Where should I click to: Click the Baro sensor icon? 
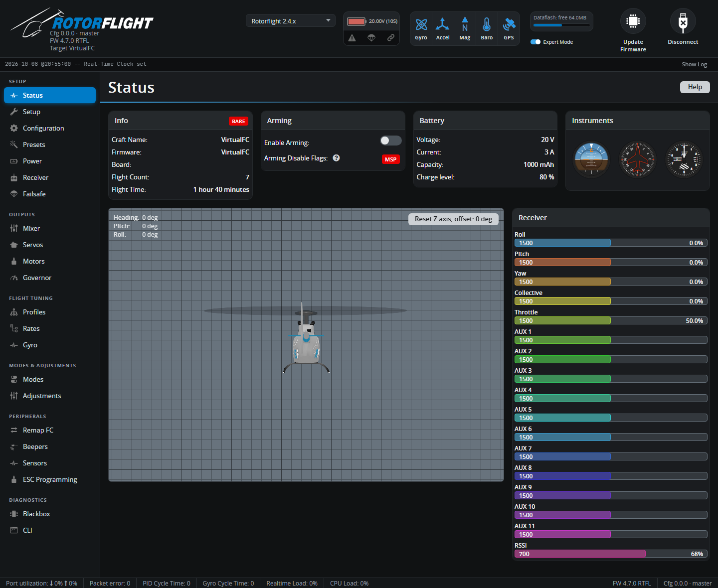[487, 24]
